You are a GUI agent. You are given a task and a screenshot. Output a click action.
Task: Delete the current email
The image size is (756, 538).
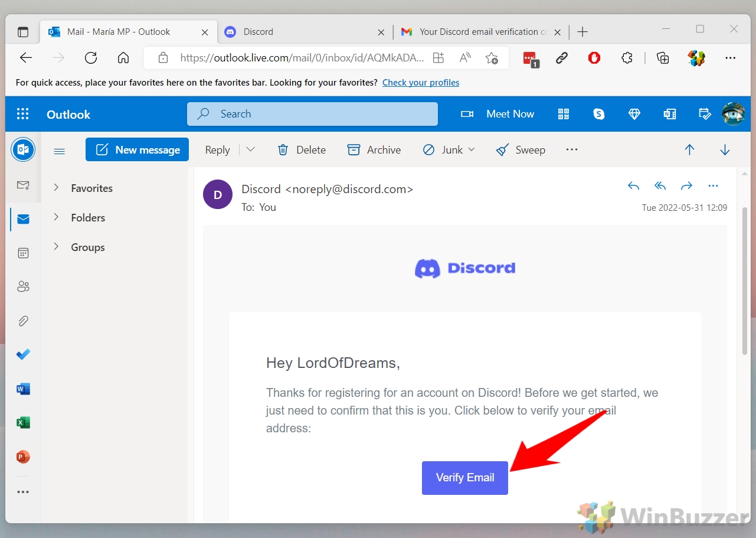pyautogui.click(x=302, y=150)
